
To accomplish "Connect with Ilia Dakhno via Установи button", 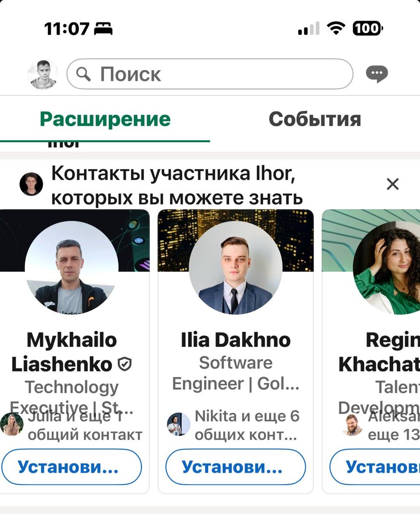I will [x=236, y=467].
